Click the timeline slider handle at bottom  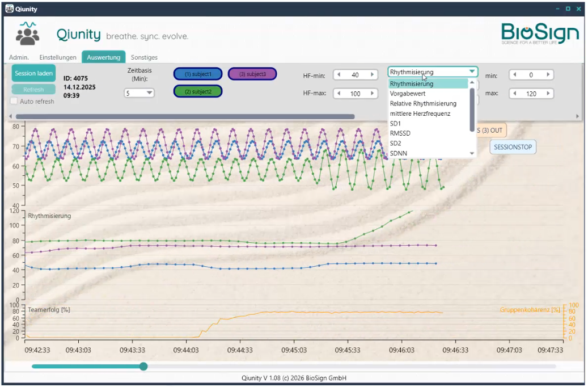tap(143, 367)
